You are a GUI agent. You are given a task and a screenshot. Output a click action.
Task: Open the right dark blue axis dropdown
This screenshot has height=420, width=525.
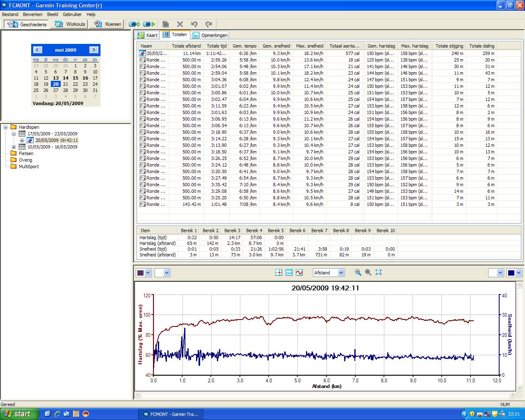coord(518,273)
